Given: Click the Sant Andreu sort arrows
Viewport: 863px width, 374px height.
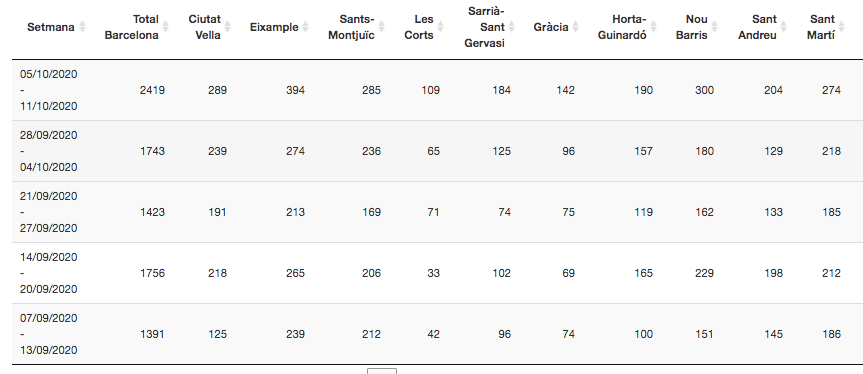Looking at the screenshot, I should pos(784,27).
